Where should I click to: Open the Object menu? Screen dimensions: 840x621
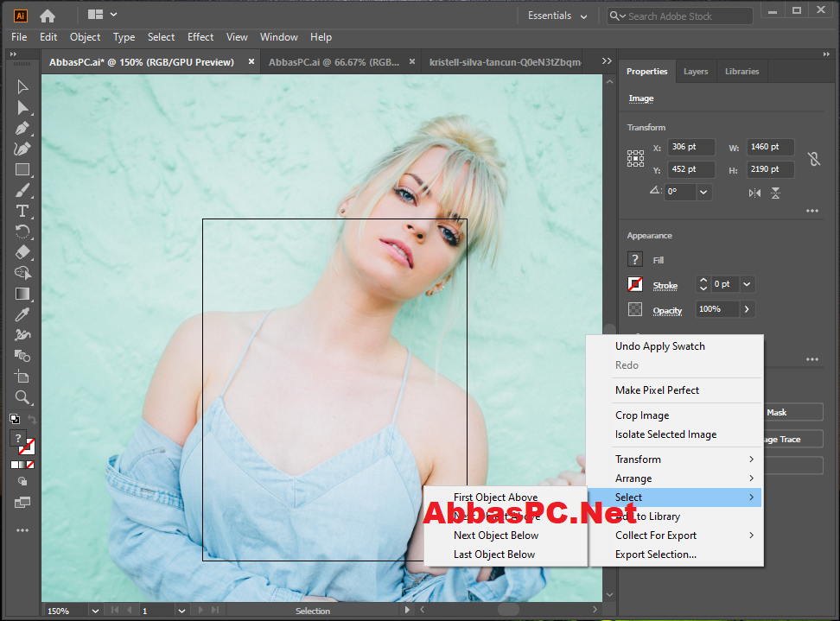click(85, 37)
